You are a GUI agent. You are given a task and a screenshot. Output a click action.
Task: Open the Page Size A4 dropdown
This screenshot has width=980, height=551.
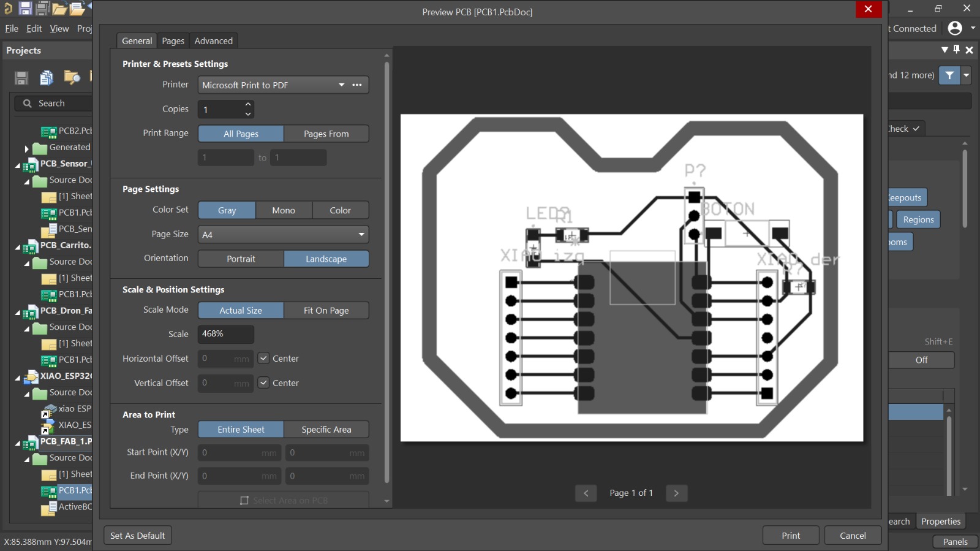pyautogui.click(x=284, y=234)
